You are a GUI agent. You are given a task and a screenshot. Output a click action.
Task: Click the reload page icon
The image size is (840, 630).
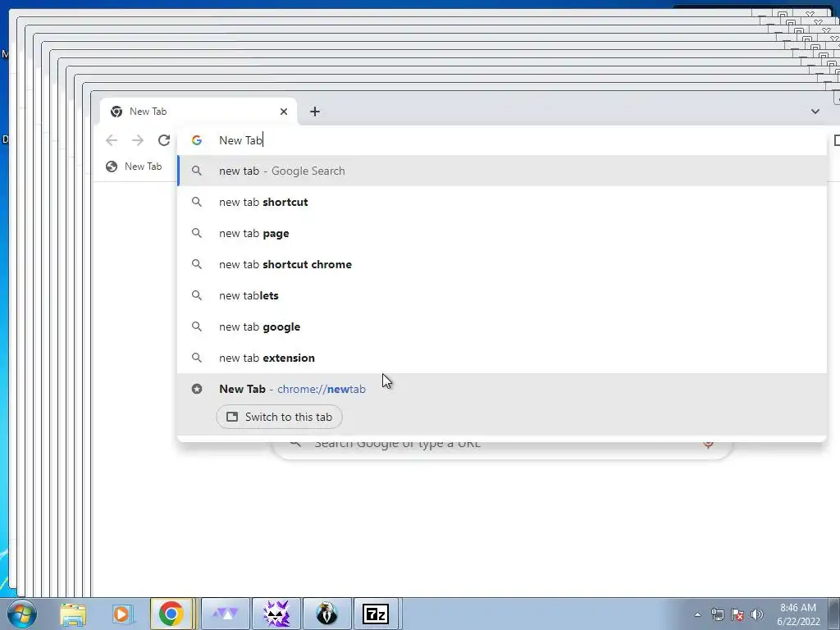pyautogui.click(x=164, y=140)
